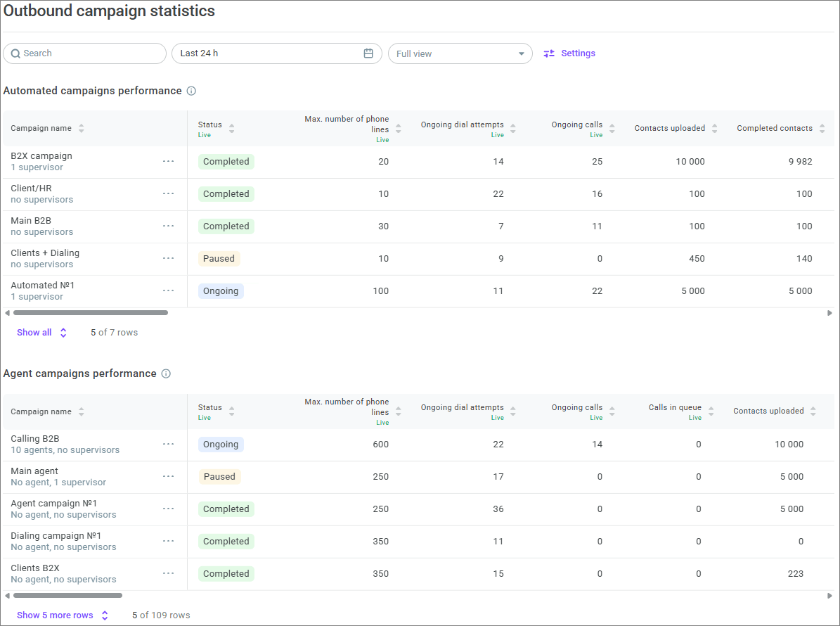The image size is (840, 626).
Task: Expand agent table with Show 5 more rows
Action: click(63, 615)
